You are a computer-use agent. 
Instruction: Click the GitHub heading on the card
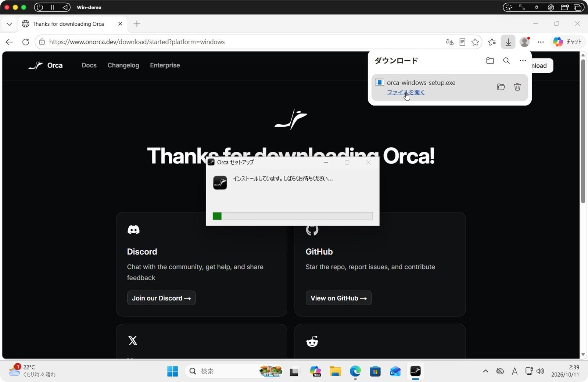click(x=319, y=252)
